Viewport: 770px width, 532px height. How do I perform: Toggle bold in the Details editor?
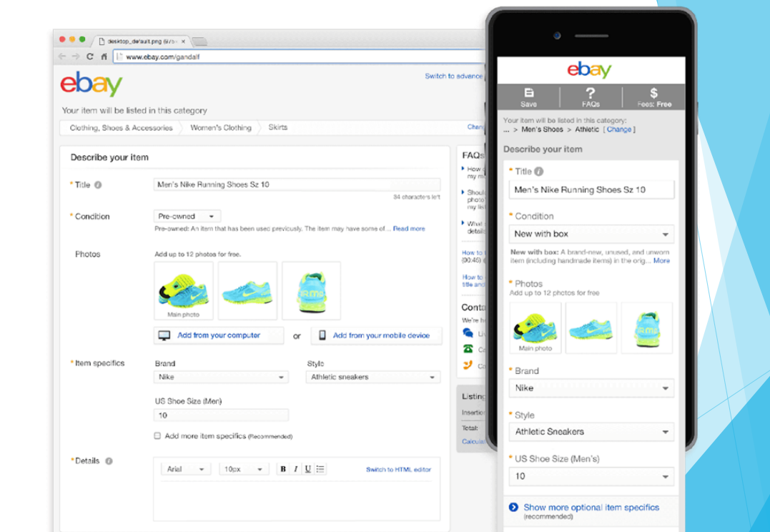(x=283, y=469)
